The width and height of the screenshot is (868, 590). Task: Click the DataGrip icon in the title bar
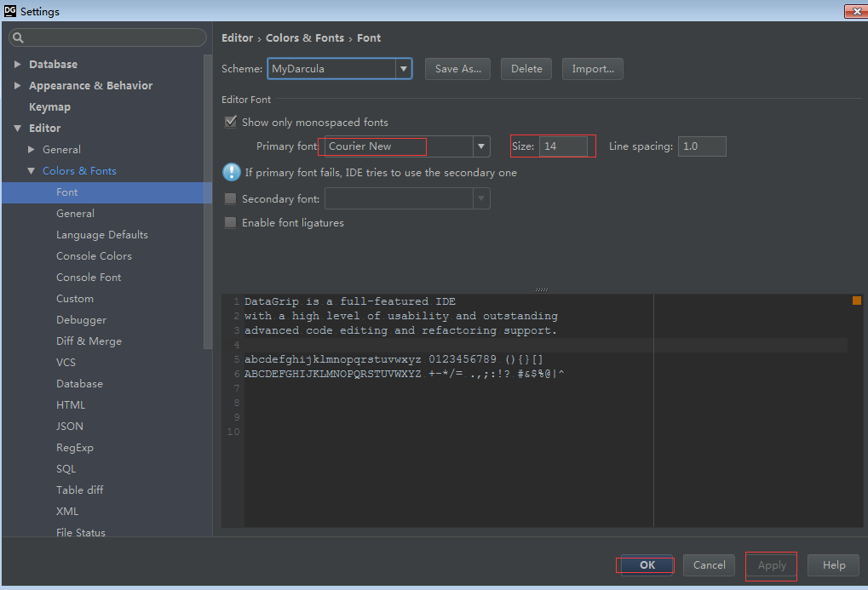(9, 11)
